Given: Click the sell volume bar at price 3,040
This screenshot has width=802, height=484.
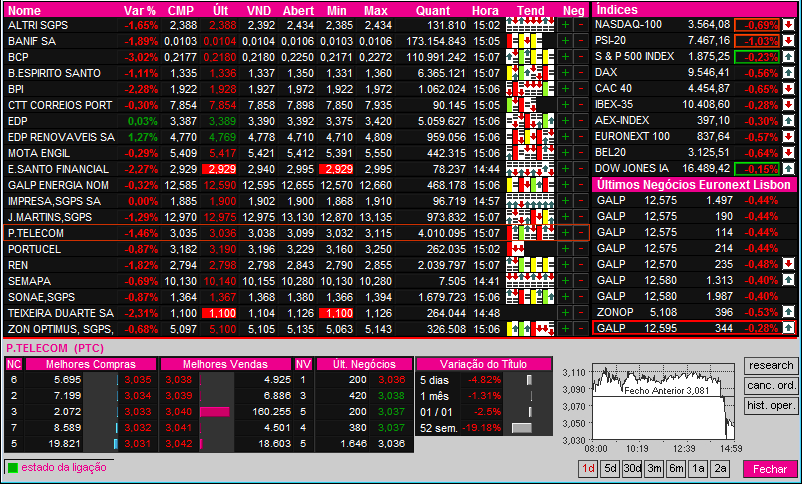Looking at the screenshot, I should coord(215,412).
